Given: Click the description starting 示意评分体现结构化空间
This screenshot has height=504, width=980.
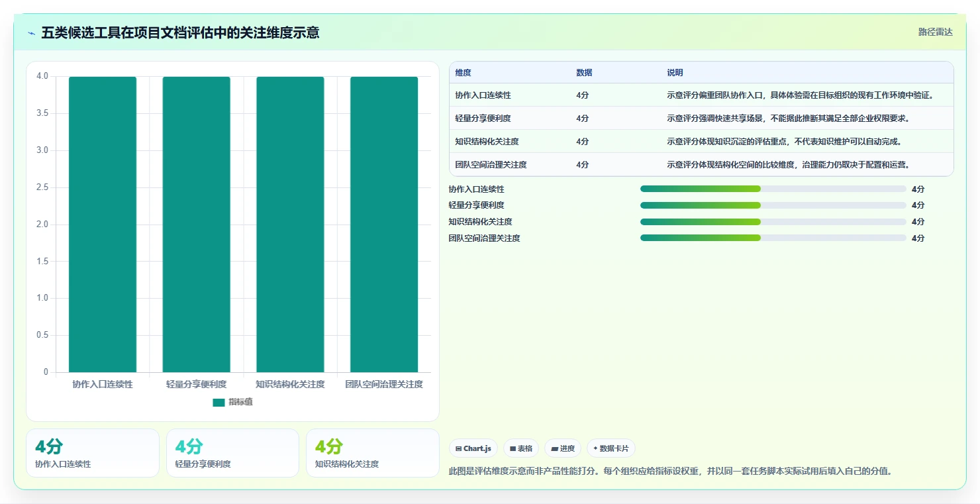Looking at the screenshot, I should point(788,165).
